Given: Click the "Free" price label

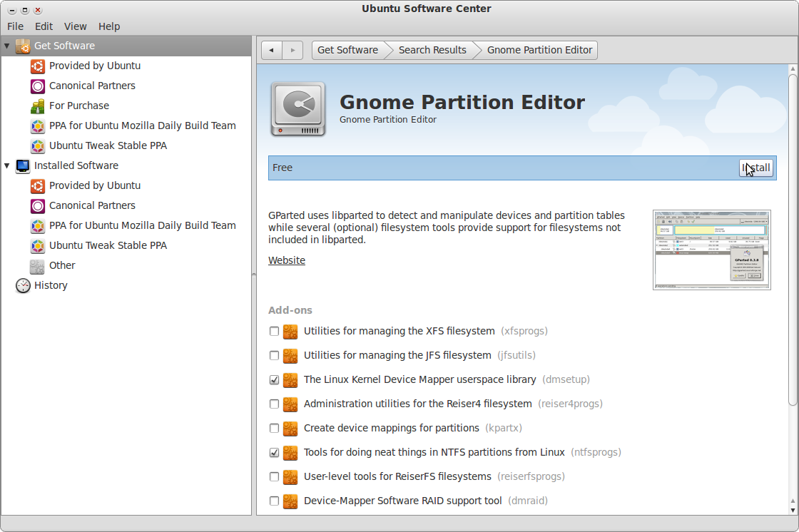Looking at the screenshot, I should (x=283, y=168).
